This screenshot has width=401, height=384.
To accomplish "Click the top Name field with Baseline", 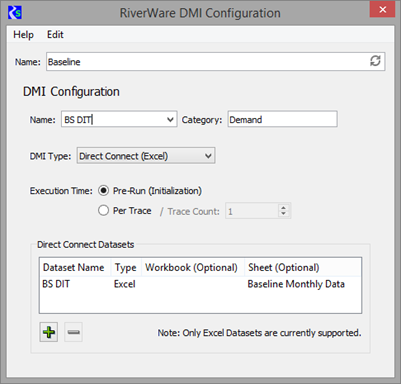I will tap(216, 61).
